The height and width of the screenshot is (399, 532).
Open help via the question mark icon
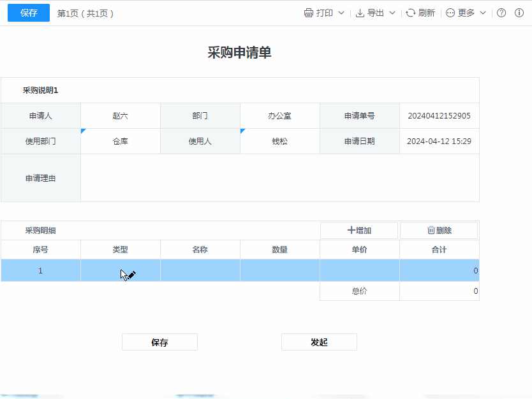pyautogui.click(x=501, y=13)
